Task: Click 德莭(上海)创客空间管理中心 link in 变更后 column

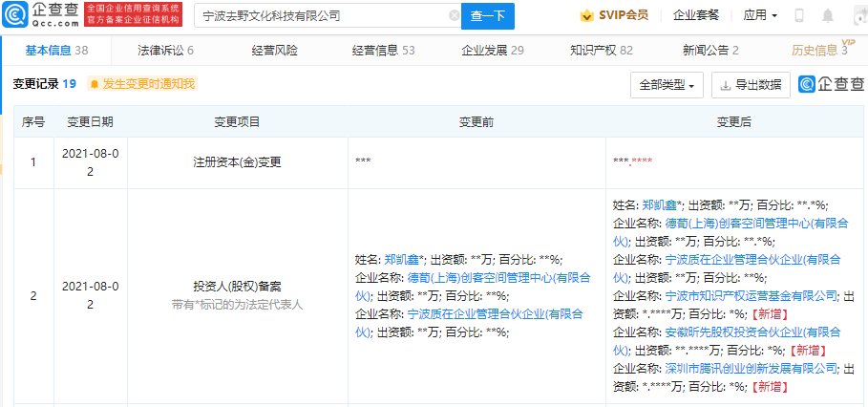Action: [x=730, y=232]
